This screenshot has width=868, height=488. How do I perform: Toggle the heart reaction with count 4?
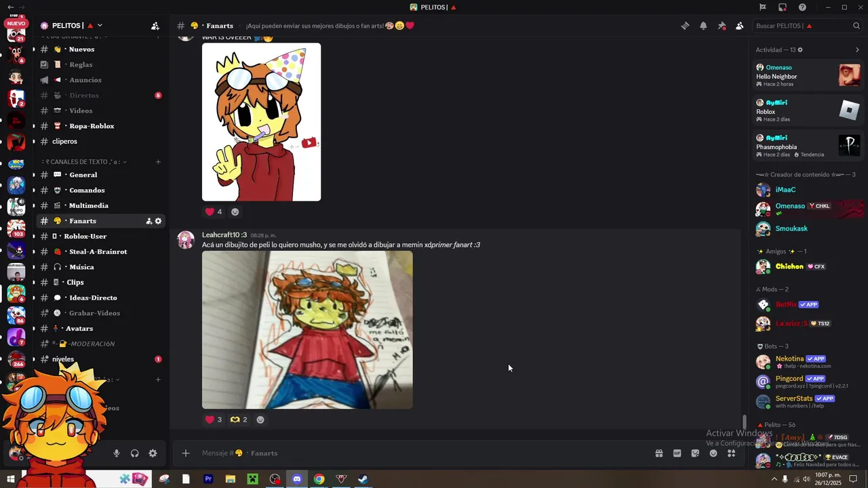214,211
